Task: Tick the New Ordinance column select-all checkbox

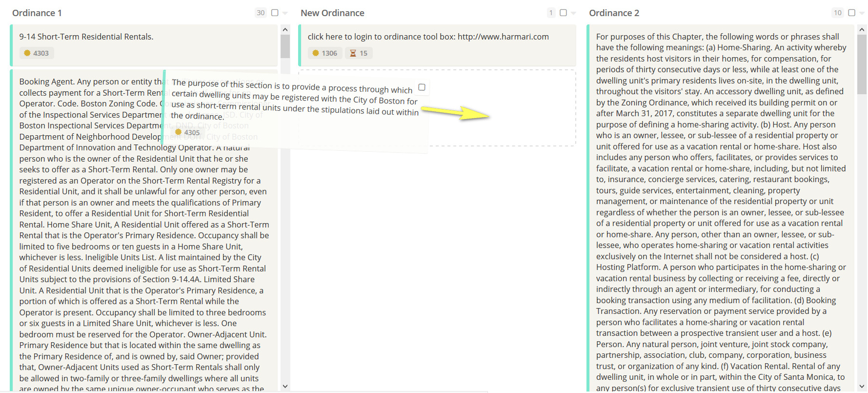Action: tap(563, 13)
